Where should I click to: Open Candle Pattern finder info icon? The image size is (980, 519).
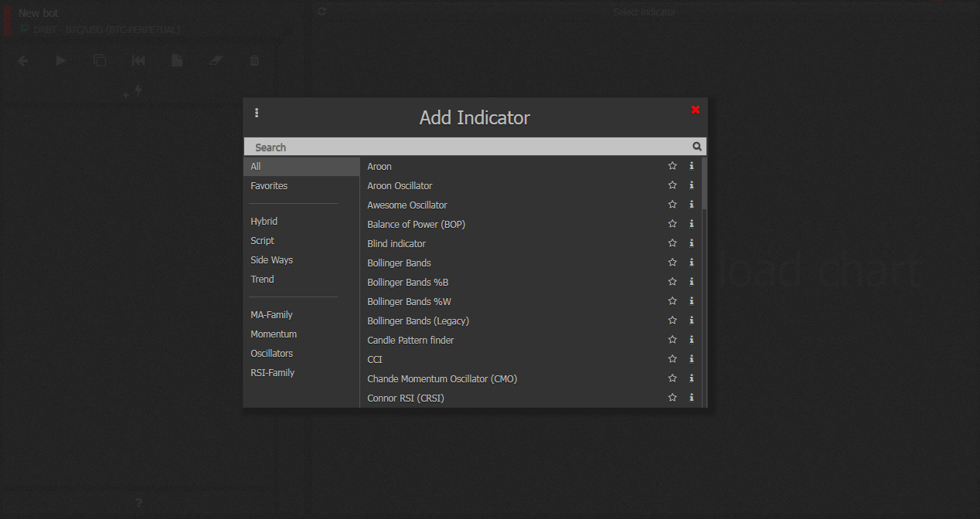(x=692, y=340)
